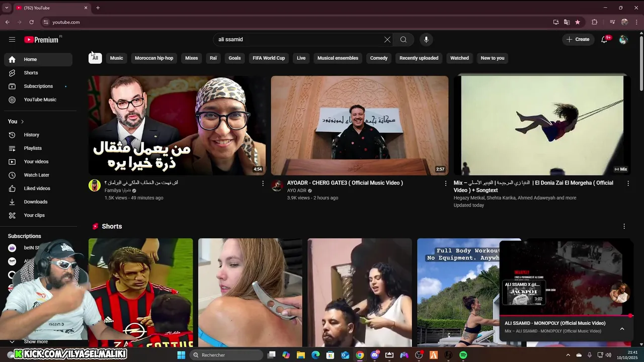Clear the search box with the X icon
The height and width of the screenshot is (362, 644).
click(387, 39)
